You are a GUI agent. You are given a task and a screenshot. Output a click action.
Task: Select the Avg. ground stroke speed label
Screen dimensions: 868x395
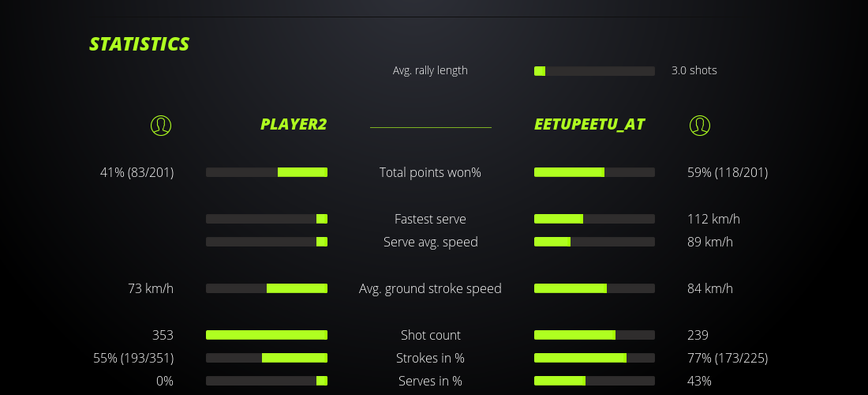(430, 288)
